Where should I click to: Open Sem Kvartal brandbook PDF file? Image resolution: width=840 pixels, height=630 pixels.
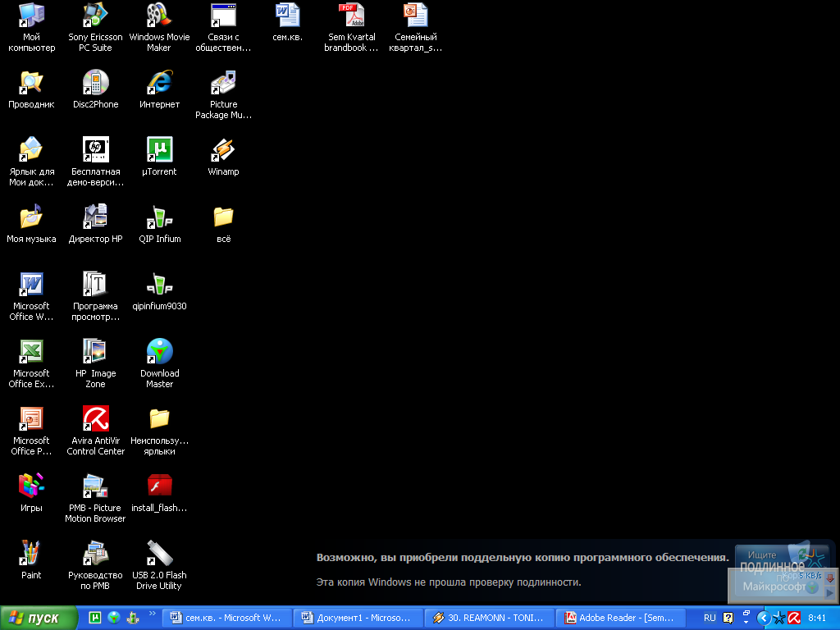click(x=351, y=27)
